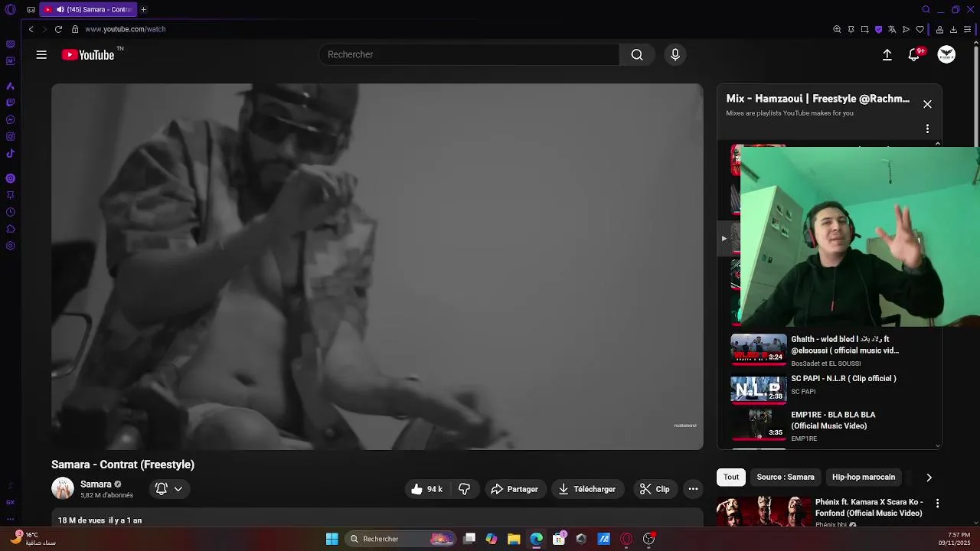Click the pinboard pin toolbar icon
980x551 pixels.
coord(851,29)
